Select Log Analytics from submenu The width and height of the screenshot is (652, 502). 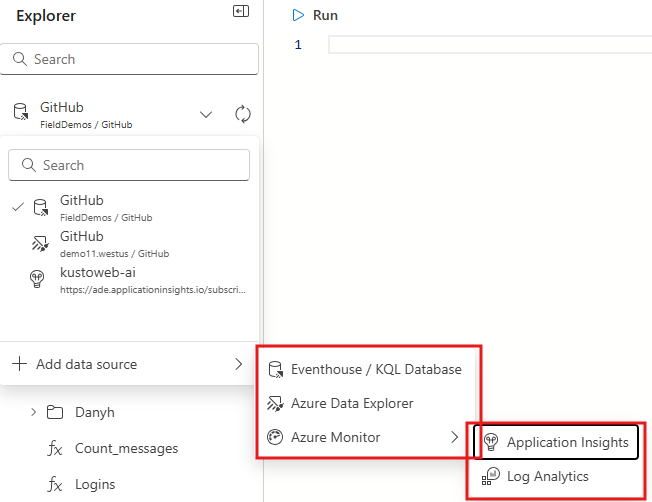coord(547,476)
